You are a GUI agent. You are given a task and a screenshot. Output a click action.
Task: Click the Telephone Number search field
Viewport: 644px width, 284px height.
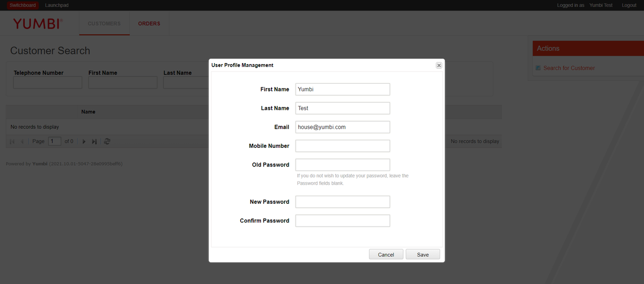pyautogui.click(x=47, y=83)
